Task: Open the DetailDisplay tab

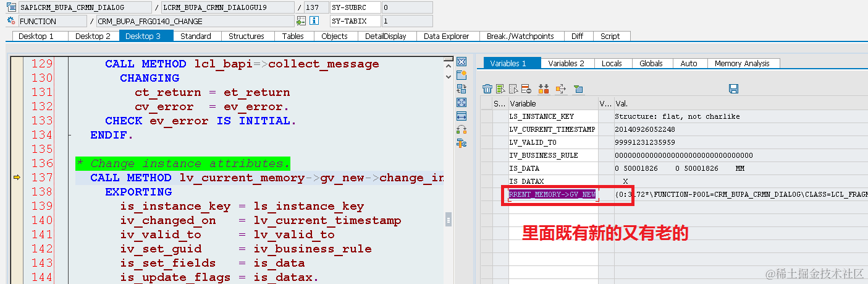Action: [x=386, y=36]
